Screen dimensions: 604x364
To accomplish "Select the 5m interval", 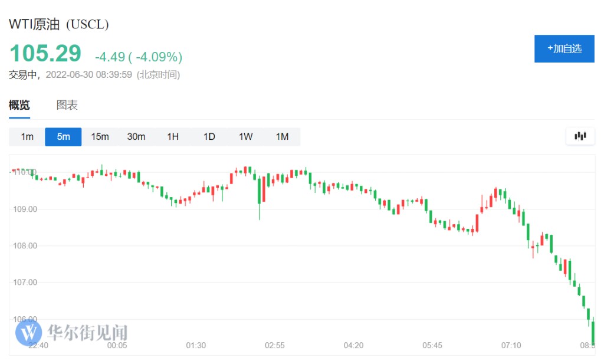I will click(63, 137).
